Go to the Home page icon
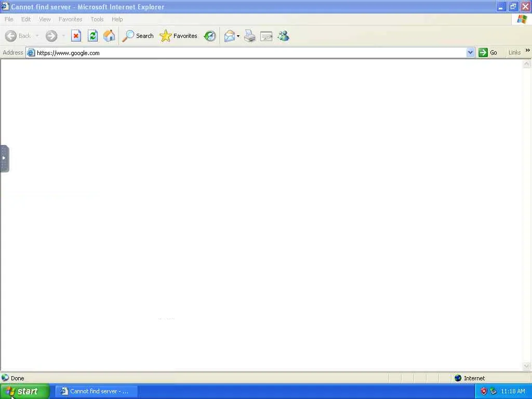532x399 pixels. [x=109, y=36]
